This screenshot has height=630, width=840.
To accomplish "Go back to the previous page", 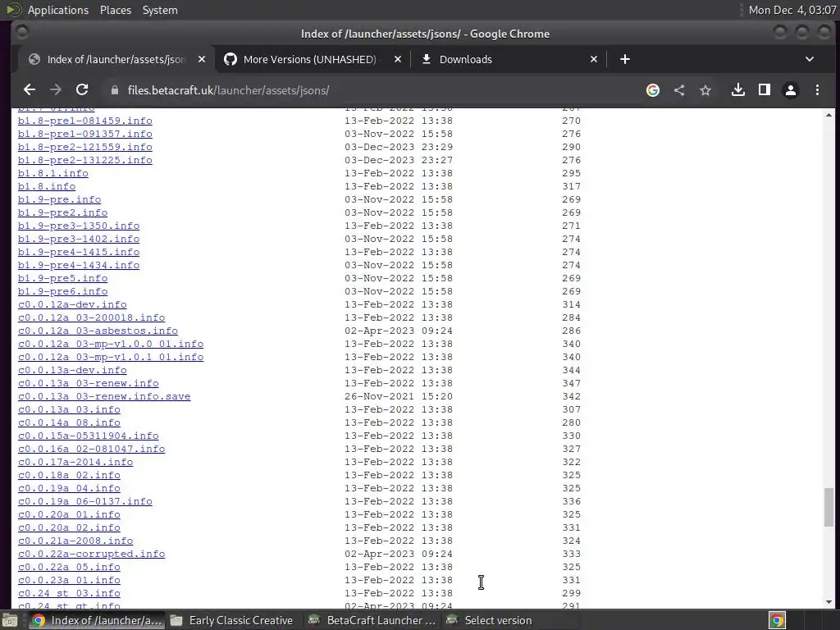I will (30, 90).
